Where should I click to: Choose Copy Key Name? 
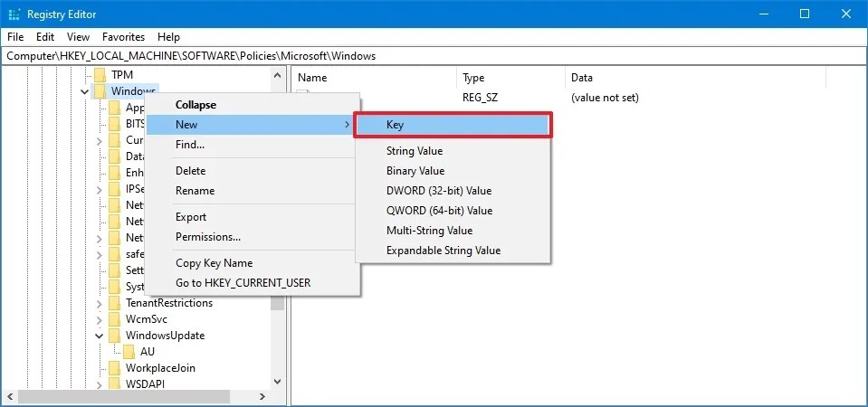(x=253, y=263)
